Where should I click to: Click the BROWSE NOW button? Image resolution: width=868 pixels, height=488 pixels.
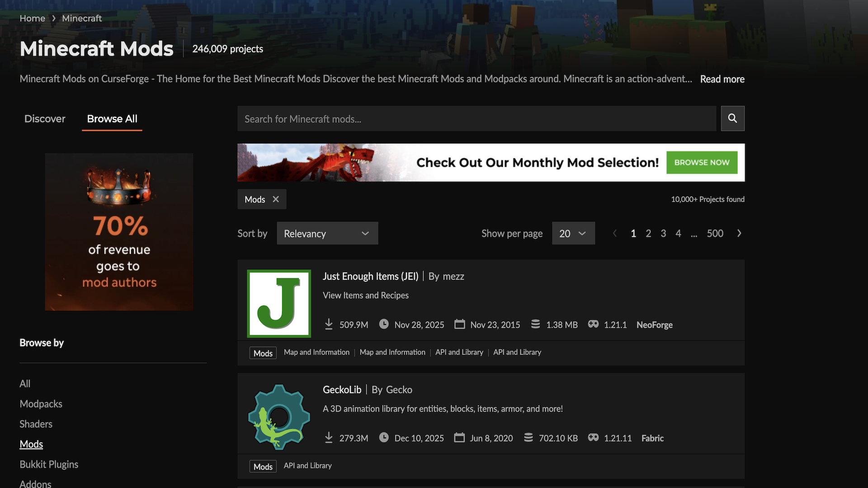[x=702, y=162]
